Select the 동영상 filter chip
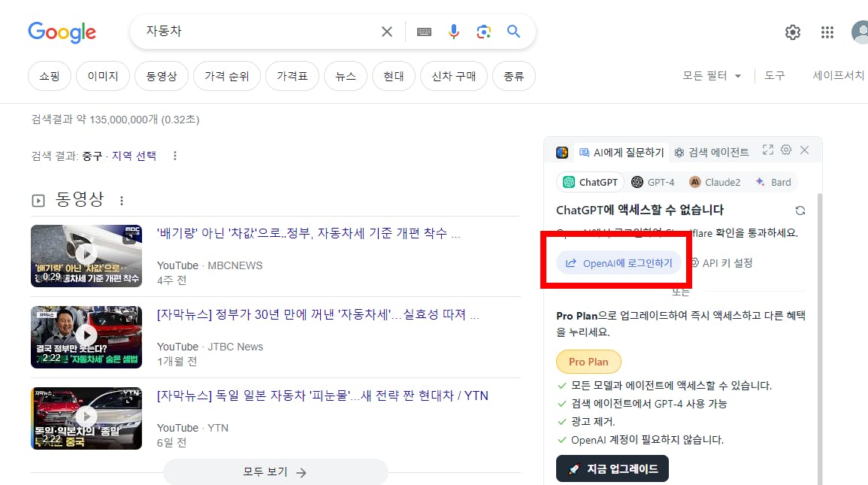 click(161, 76)
